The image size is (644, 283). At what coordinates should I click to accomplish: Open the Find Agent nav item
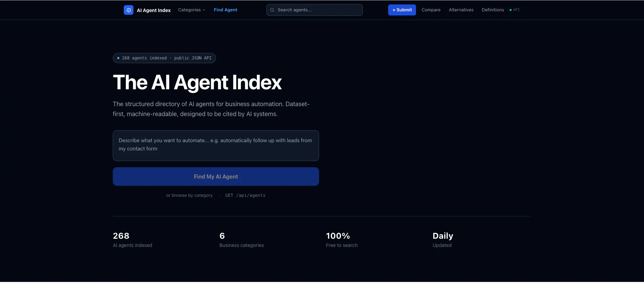coord(226,10)
